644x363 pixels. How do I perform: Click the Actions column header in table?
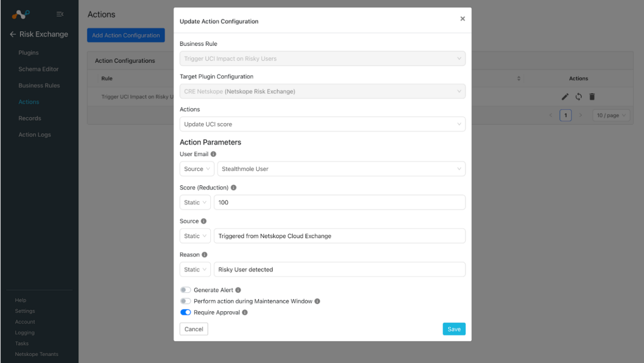coord(578,79)
